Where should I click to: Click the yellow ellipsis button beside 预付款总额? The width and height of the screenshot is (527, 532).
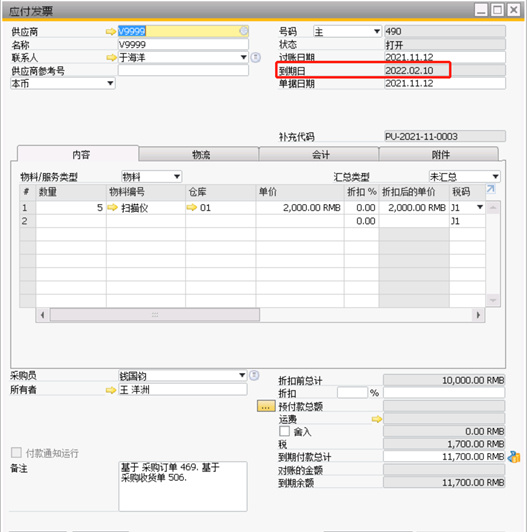click(x=266, y=406)
